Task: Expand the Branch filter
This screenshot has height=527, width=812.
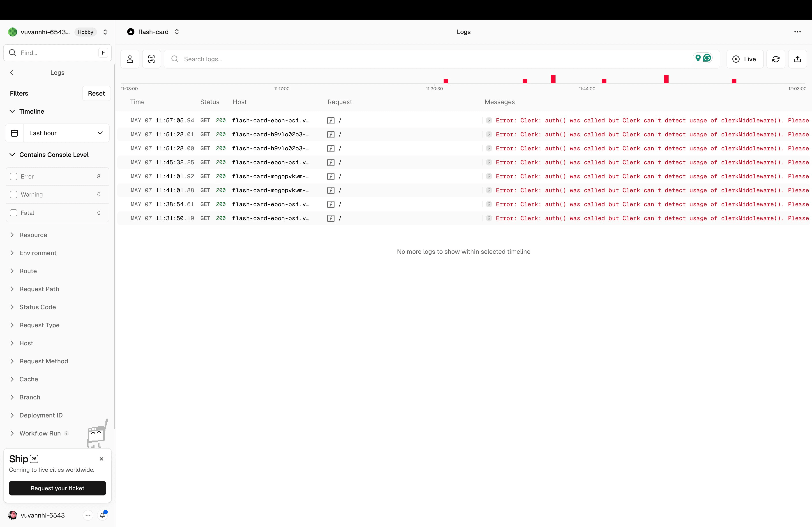Action: 25,397
